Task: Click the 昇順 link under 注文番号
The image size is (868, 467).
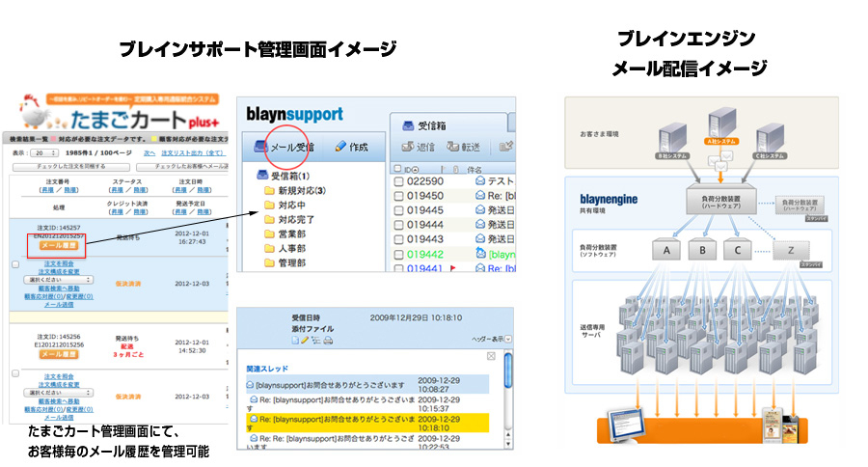Action: [x=47, y=190]
